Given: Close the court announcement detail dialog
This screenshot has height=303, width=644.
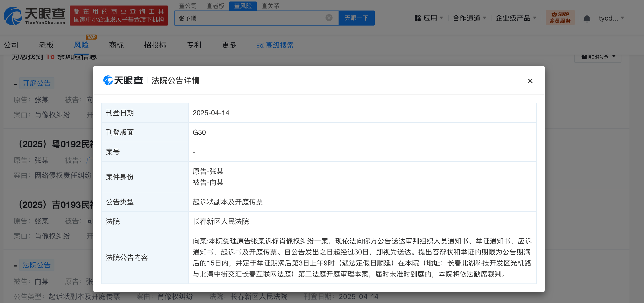Looking at the screenshot, I should pos(530,81).
